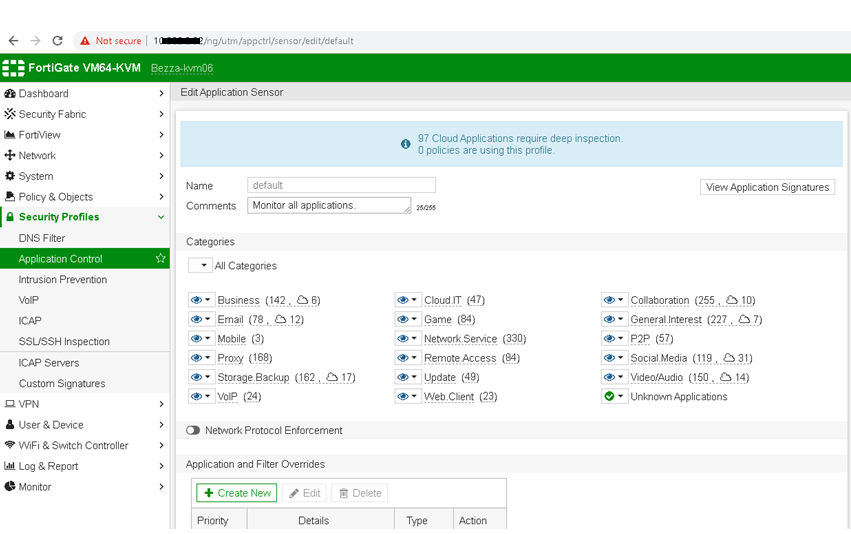This screenshot has width=851, height=534.
Task: Select SSL/SSH Inspection in the sidebar
Action: 64,342
